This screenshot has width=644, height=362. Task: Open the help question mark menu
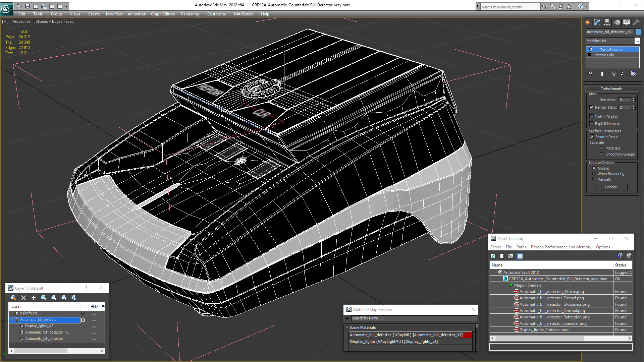point(581,6)
